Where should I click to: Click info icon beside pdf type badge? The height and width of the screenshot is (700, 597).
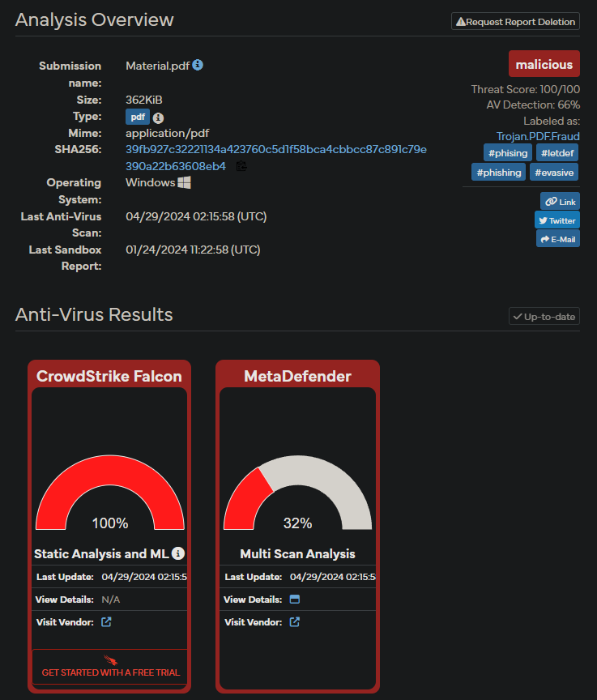click(x=158, y=117)
